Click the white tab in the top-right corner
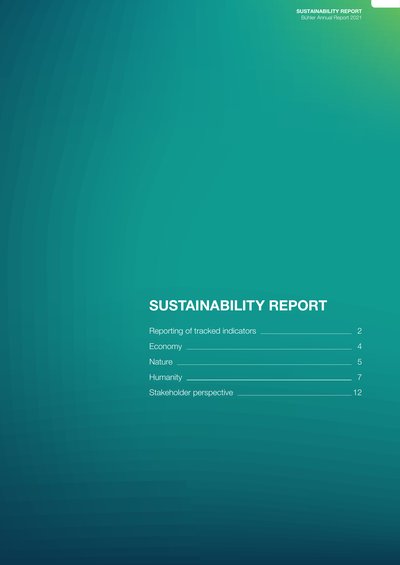Image resolution: width=400 pixels, height=565 pixels. coord(386,4)
